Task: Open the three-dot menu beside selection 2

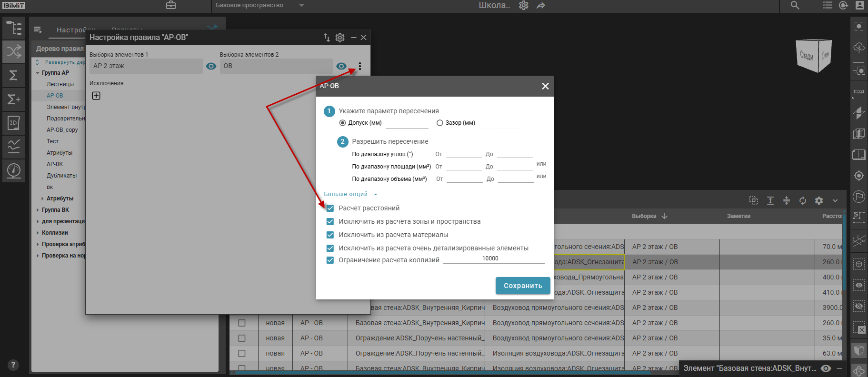Action: click(360, 66)
